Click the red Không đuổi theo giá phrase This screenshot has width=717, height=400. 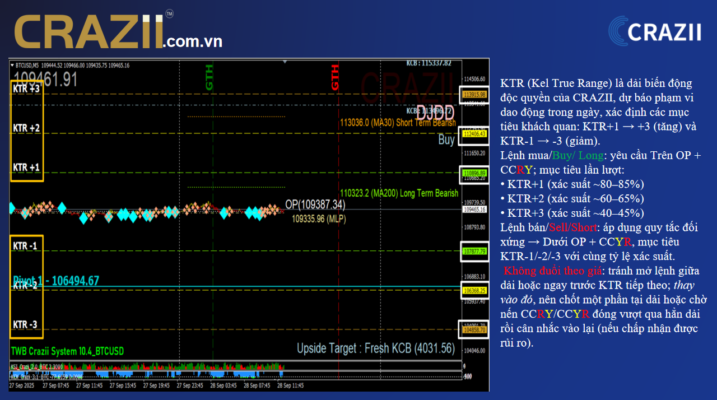pos(552,271)
